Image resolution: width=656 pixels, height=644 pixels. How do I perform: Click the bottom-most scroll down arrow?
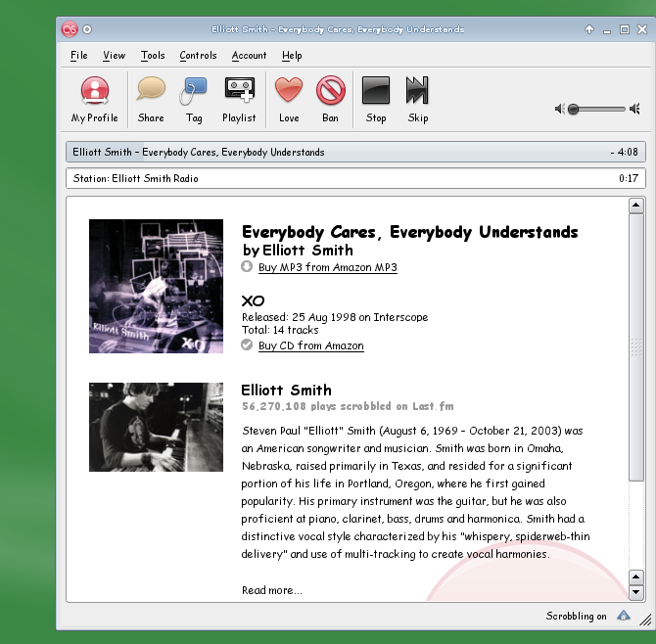coord(635,592)
